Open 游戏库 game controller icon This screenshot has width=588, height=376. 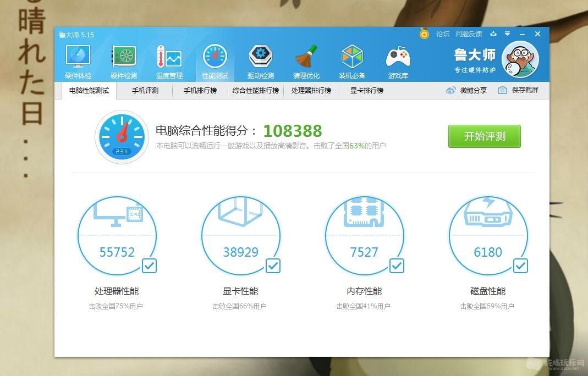tap(398, 62)
